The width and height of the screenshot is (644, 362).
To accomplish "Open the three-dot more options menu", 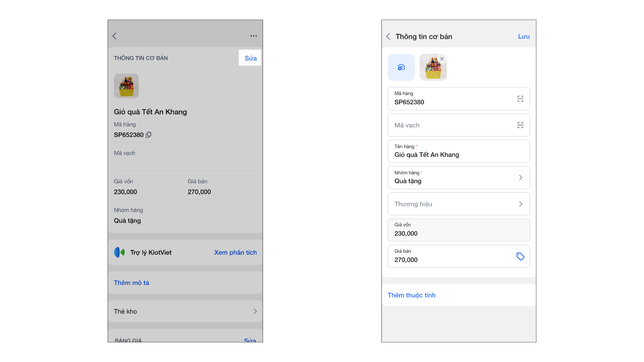I will (254, 36).
